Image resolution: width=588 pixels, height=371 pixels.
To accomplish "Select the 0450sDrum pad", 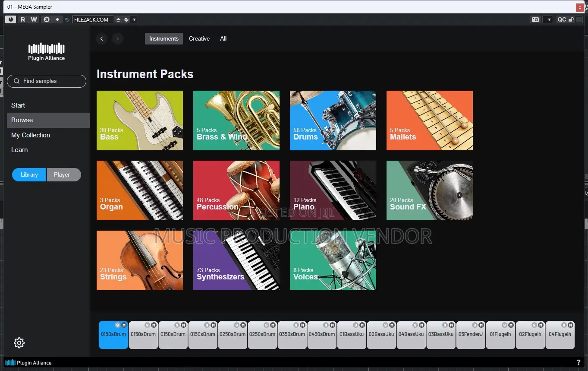I will coord(322,335).
